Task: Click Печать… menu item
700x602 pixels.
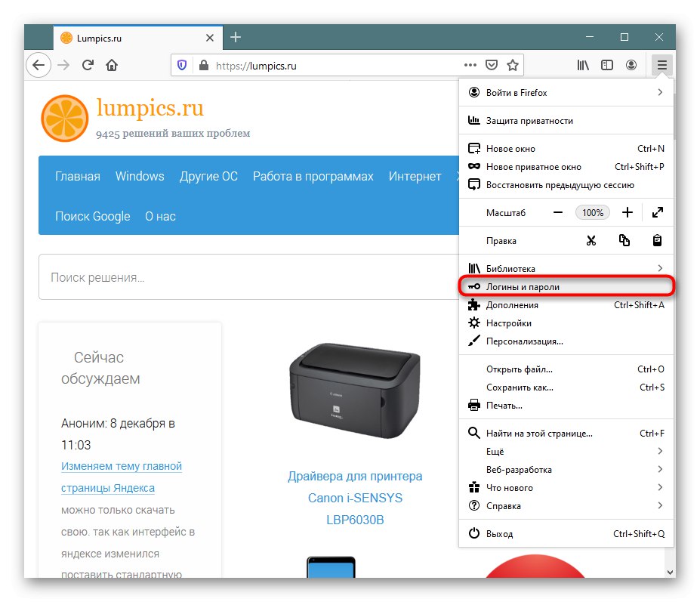Action: click(x=566, y=406)
